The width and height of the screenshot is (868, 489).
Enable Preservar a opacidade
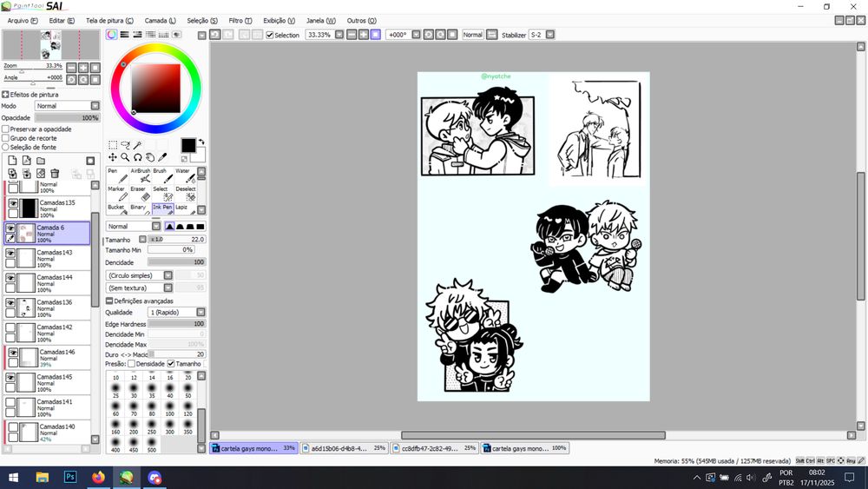[x=5, y=129]
